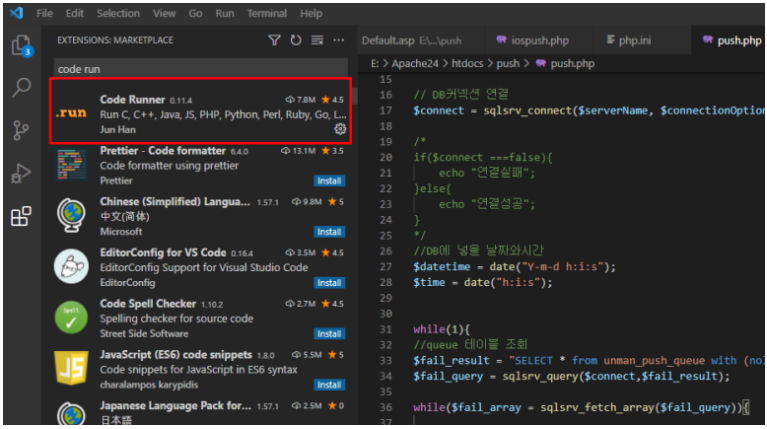Click the EditorConfig mouse logo
This screenshot has width=767, height=429.
71,266
